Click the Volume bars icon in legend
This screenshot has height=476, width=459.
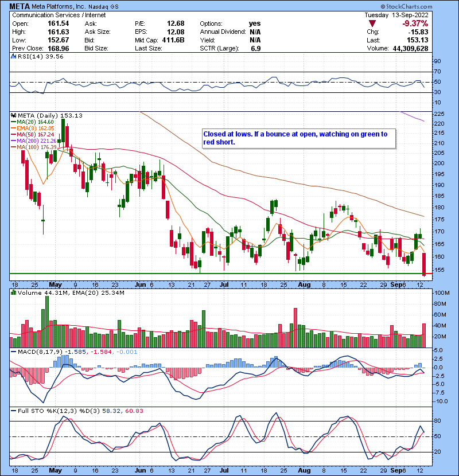[13, 292]
